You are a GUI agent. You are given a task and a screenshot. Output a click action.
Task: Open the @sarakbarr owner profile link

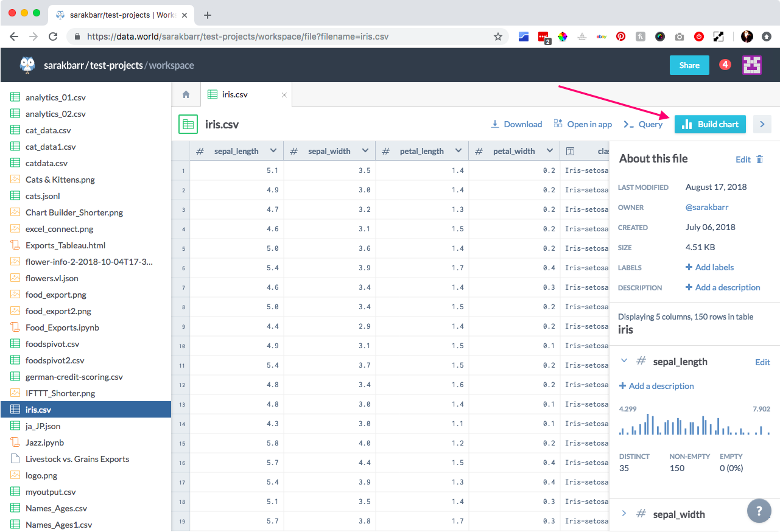pos(707,207)
